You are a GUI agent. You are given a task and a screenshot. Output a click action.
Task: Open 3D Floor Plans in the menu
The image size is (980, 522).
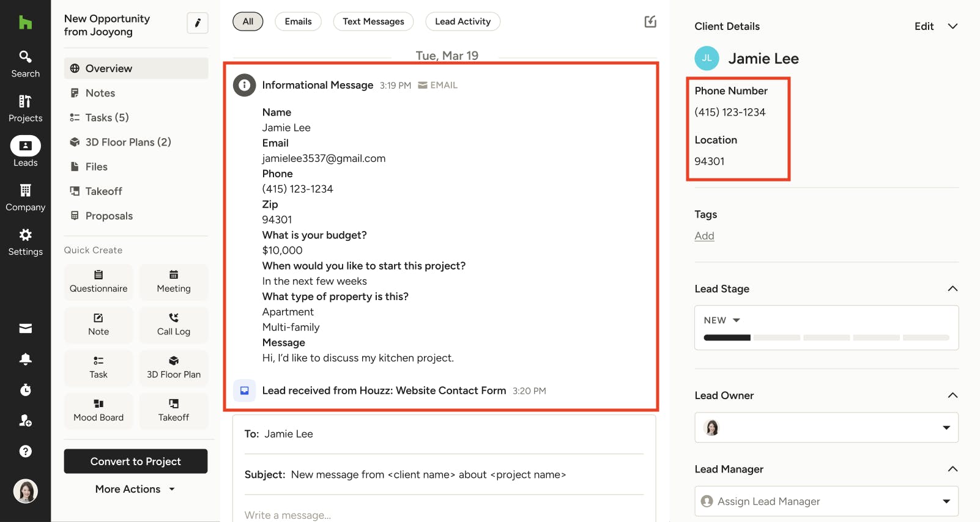coord(128,142)
